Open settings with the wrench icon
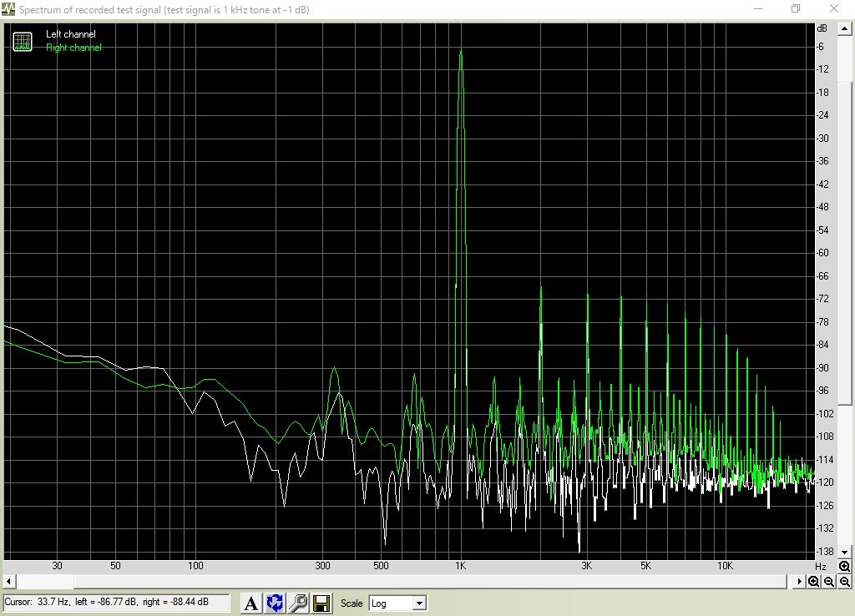 [298, 603]
